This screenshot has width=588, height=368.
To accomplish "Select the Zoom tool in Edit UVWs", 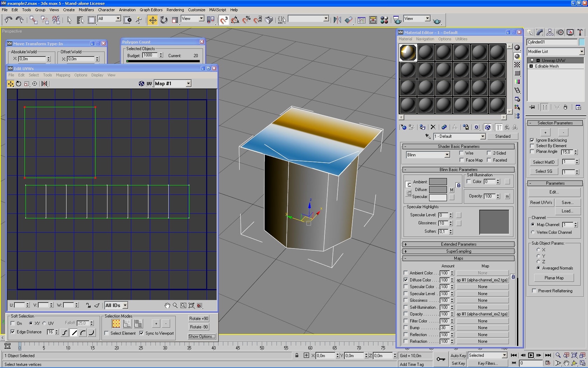I will click(175, 306).
